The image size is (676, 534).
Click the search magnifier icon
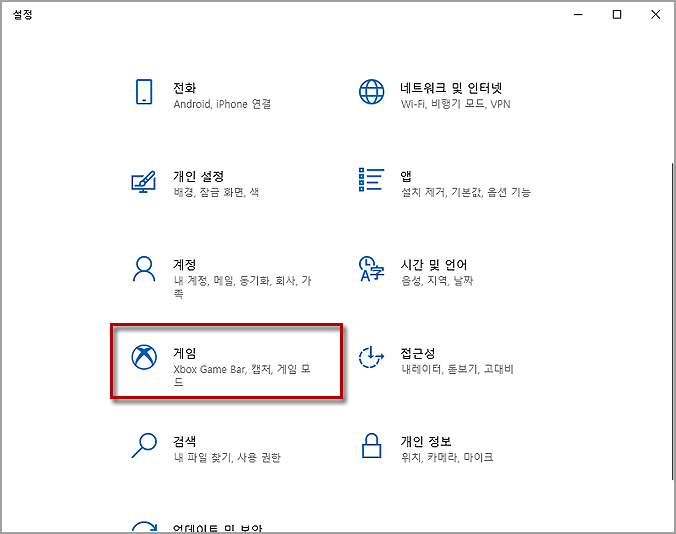(x=144, y=446)
